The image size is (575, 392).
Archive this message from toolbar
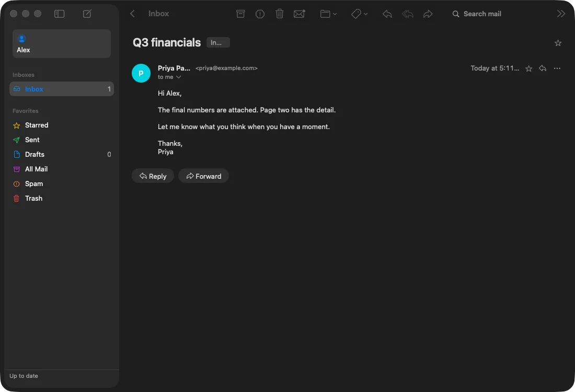coord(240,14)
